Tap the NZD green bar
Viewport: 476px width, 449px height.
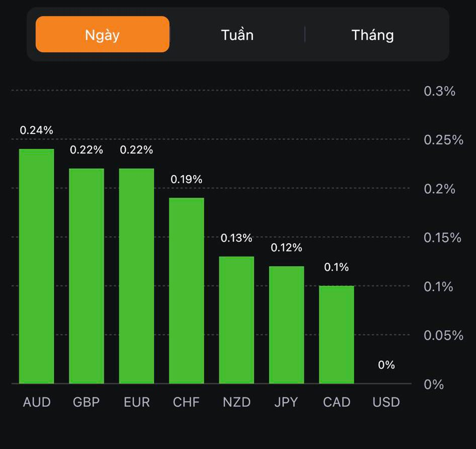coord(236,320)
